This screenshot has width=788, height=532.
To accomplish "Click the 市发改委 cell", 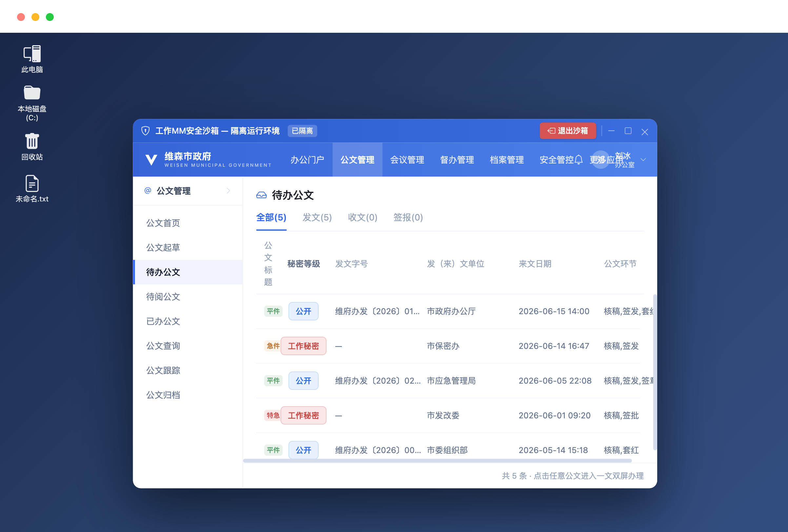I will point(443,415).
